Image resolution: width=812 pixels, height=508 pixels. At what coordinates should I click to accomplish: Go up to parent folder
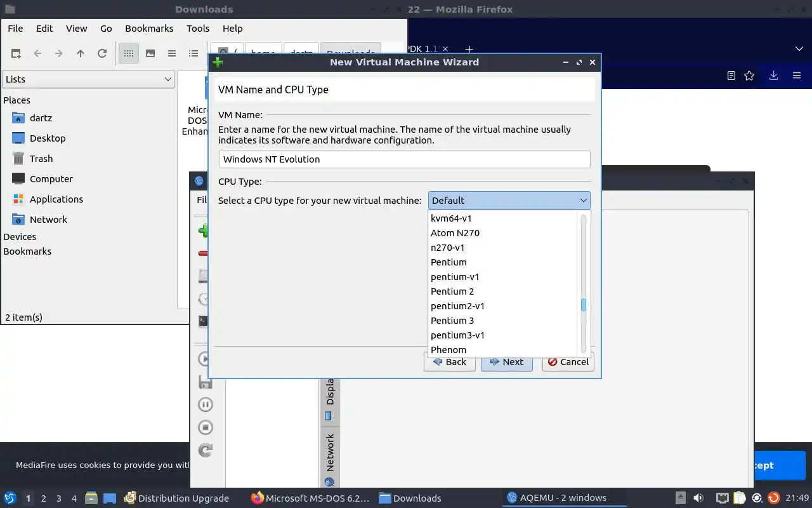point(81,53)
